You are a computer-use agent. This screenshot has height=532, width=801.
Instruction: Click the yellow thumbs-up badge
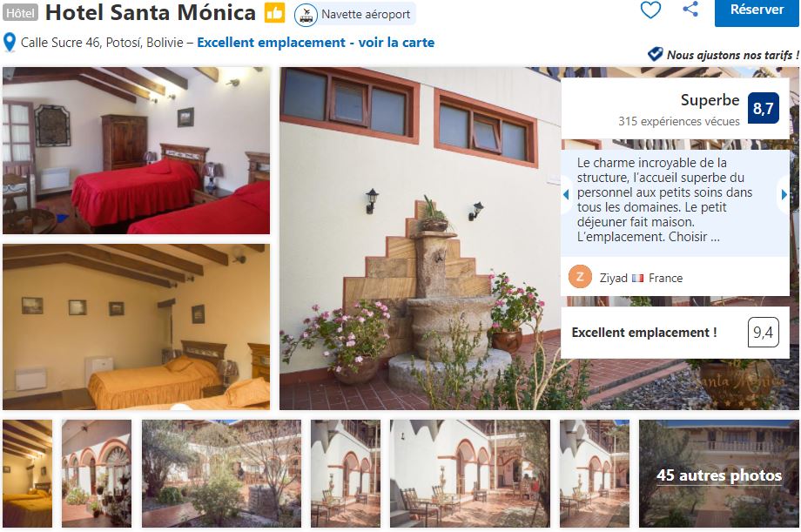[x=274, y=13]
